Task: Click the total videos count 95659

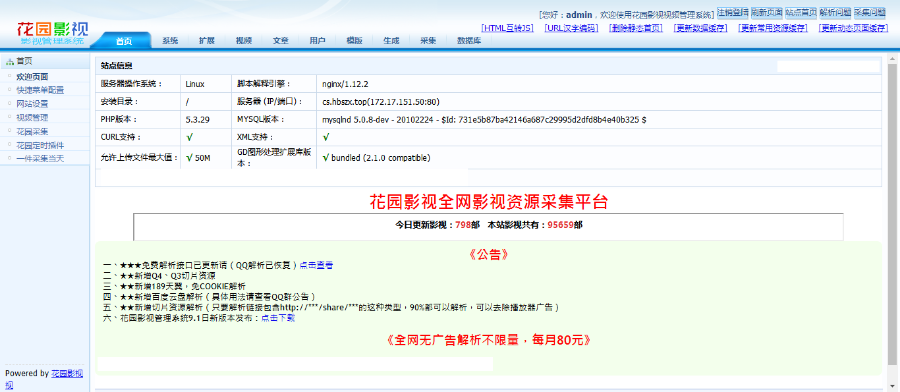Action: [x=560, y=226]
